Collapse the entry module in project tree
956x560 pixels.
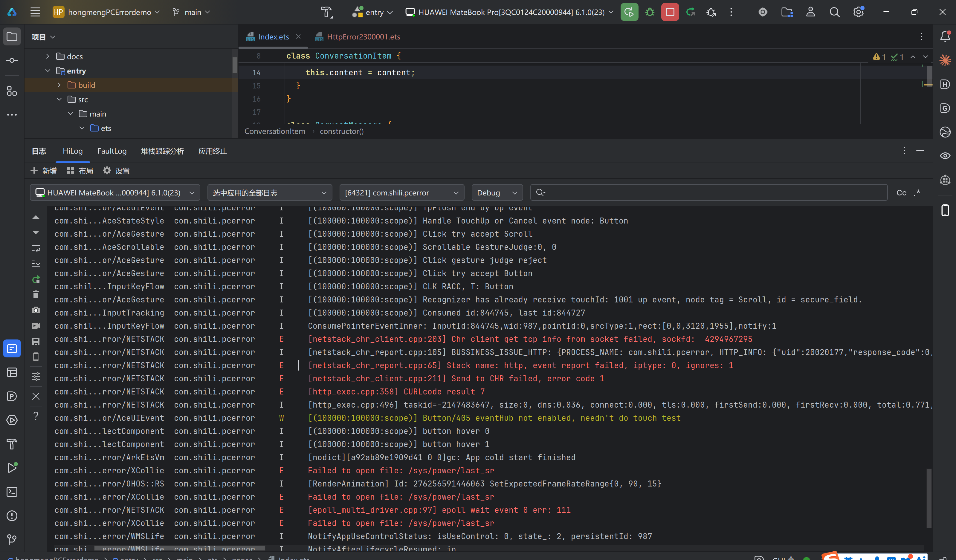(x=48, y=71)
